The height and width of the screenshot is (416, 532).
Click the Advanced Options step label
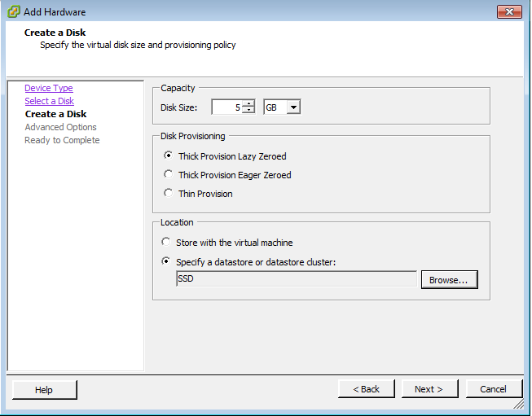click(x=61, y=127)
